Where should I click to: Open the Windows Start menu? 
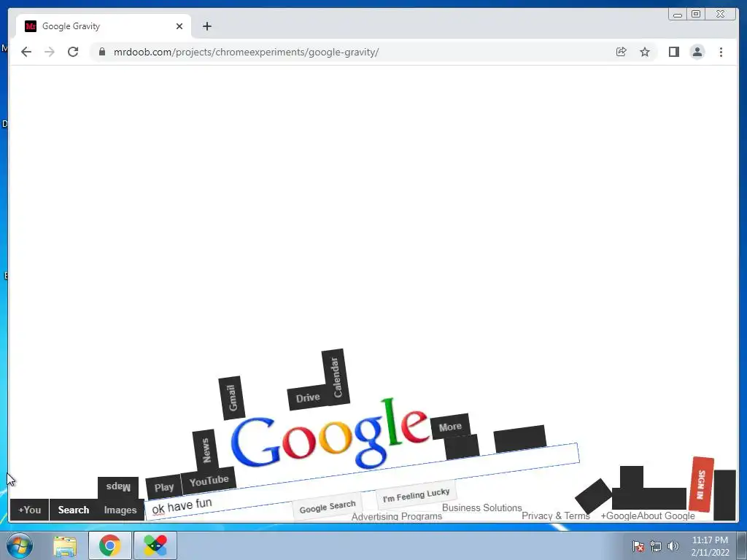tap(20, 545)
